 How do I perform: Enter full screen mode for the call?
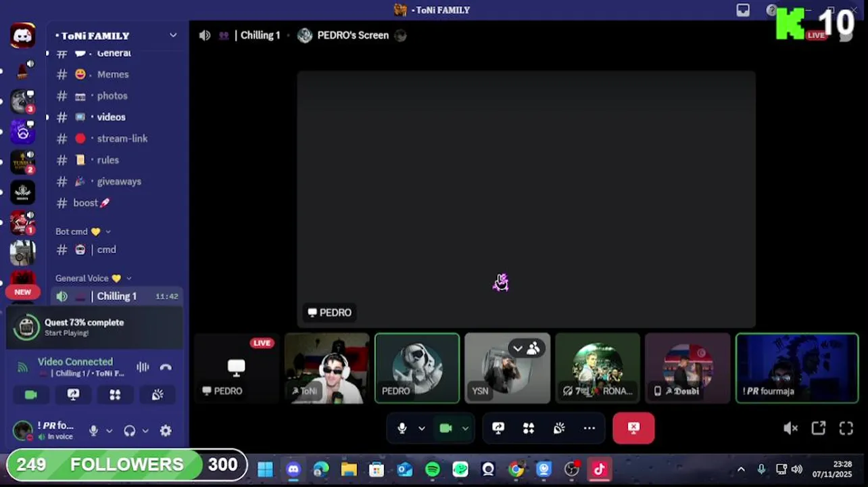click(x=846, y=428)
